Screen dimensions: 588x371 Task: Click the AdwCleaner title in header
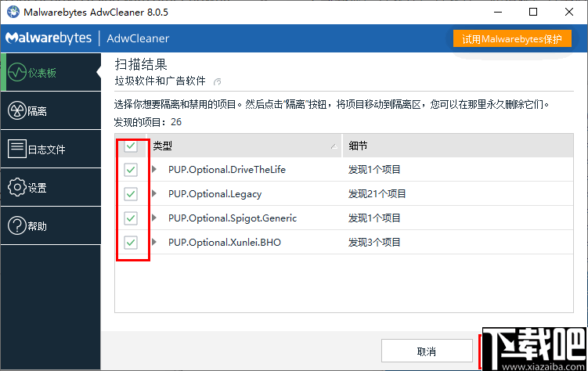pos(138,38)
